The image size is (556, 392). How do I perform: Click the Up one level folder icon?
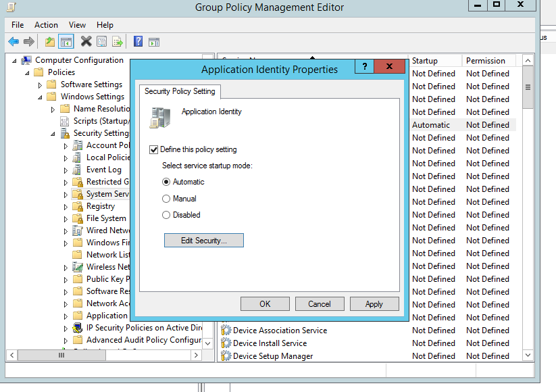coord(50,42)
